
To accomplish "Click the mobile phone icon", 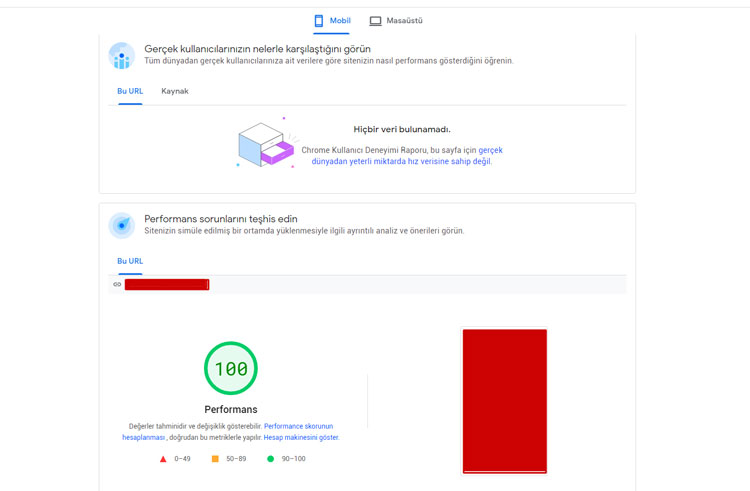I will pyautogui.click(x=319, y=21).
